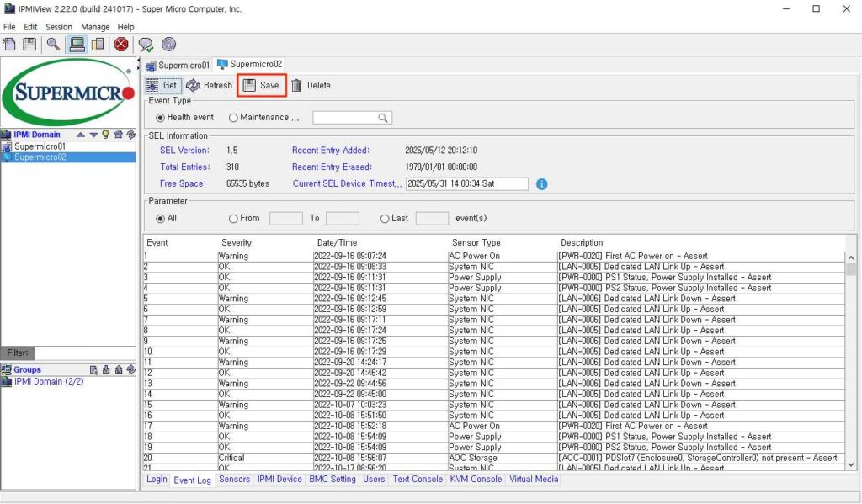
Task: Click the refresh icon in the IPMI Domain header
Action: (130, 135)
